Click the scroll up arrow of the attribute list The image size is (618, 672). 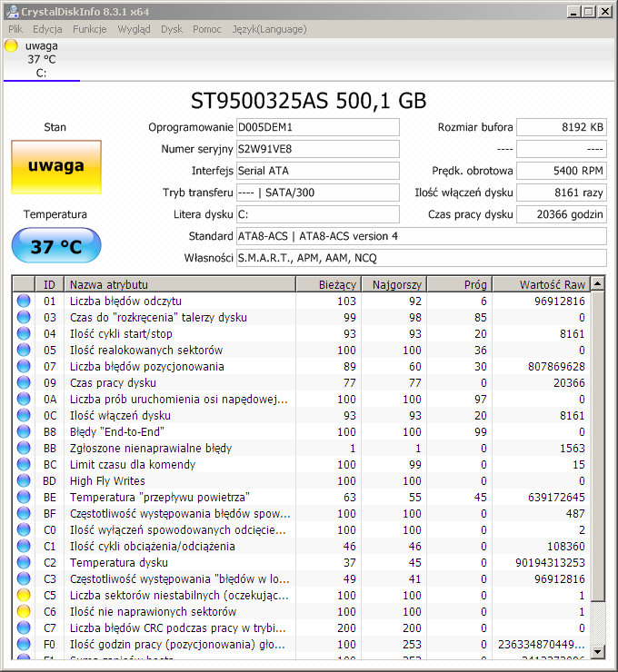tap(597, 283)
